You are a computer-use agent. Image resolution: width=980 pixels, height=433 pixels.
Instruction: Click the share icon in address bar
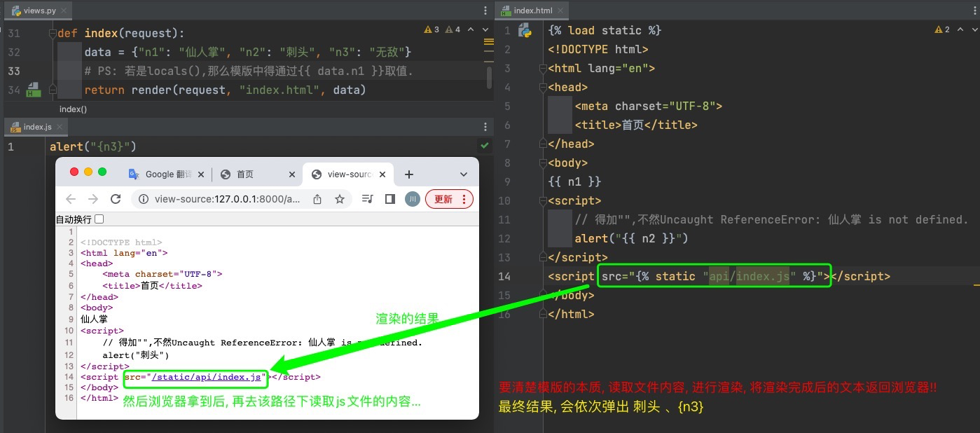pos(317,199)
